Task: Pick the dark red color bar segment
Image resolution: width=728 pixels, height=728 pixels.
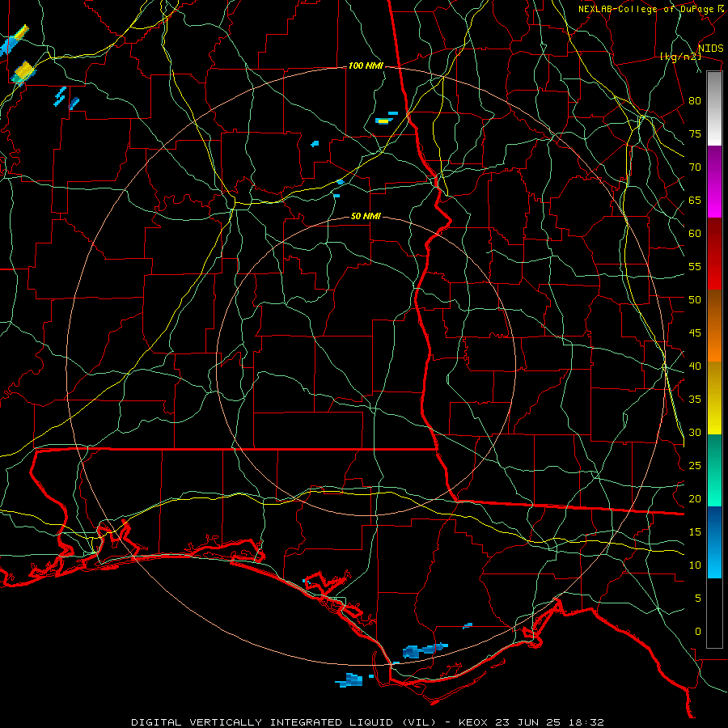Action: 714,253
